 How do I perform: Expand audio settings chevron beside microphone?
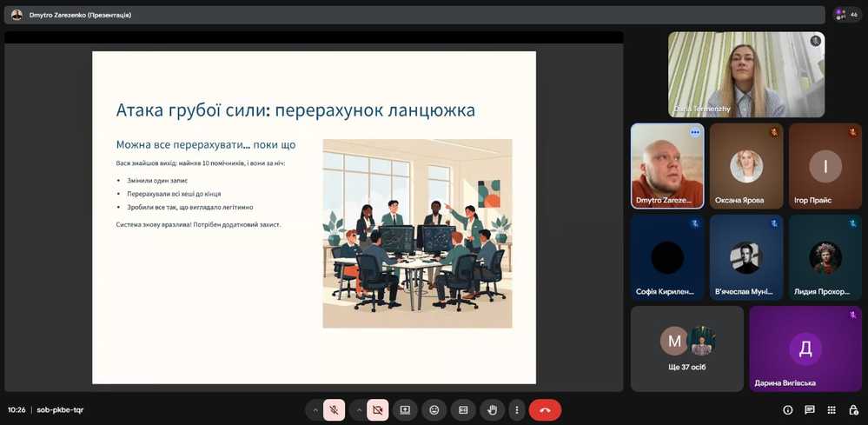click(x=315, y=409)
